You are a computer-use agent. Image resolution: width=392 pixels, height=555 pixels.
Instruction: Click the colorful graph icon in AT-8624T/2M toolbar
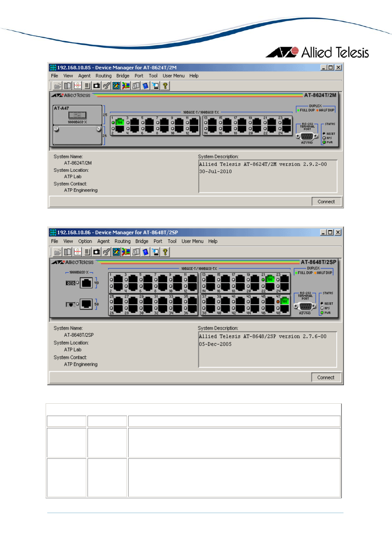[x=116, y=86]
